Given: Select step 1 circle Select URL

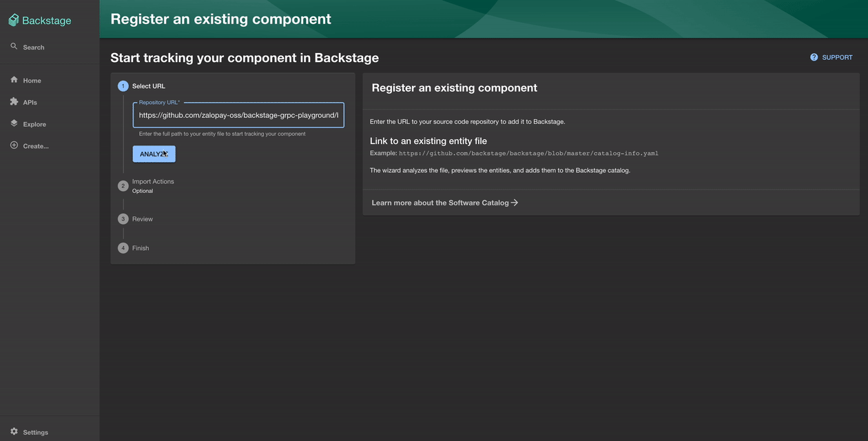Looking at the screenshot, I should [123, 86].
